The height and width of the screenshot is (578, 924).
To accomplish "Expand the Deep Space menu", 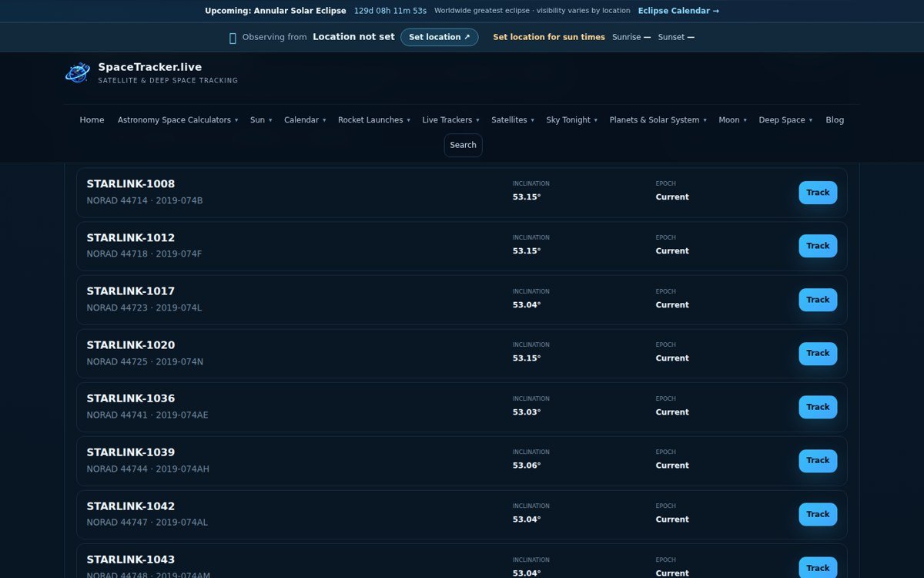I will point(785,120).
